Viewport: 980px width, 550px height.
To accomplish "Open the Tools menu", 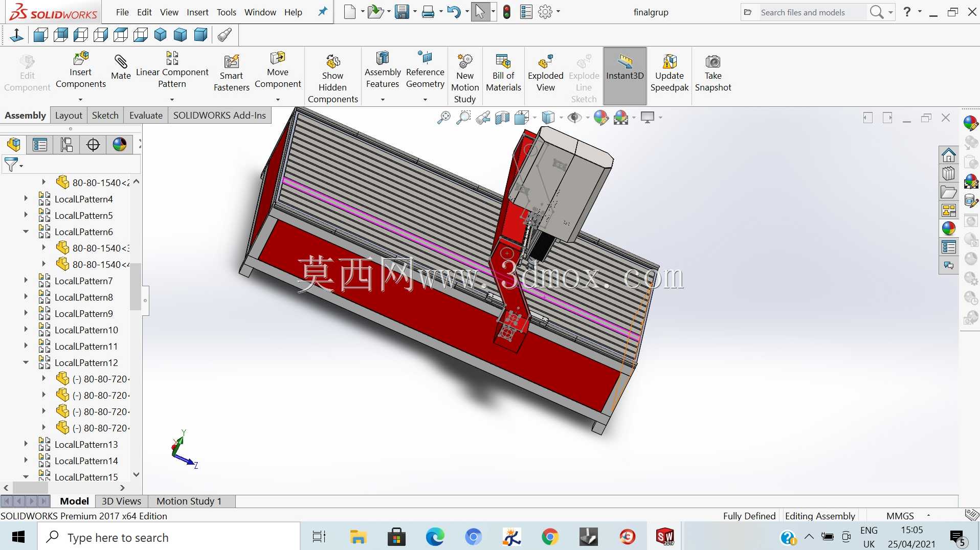I will click(226, 12).
